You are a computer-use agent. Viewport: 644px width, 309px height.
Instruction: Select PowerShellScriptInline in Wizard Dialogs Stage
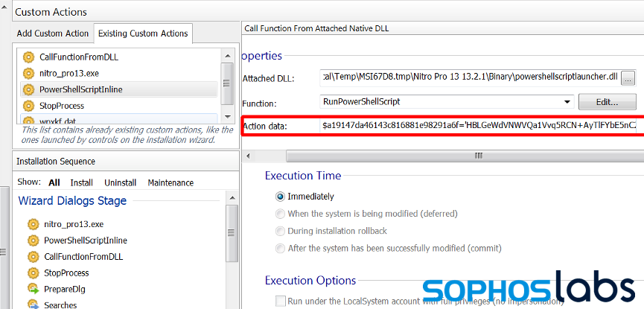pyautogui.click(x=86, y=240)
